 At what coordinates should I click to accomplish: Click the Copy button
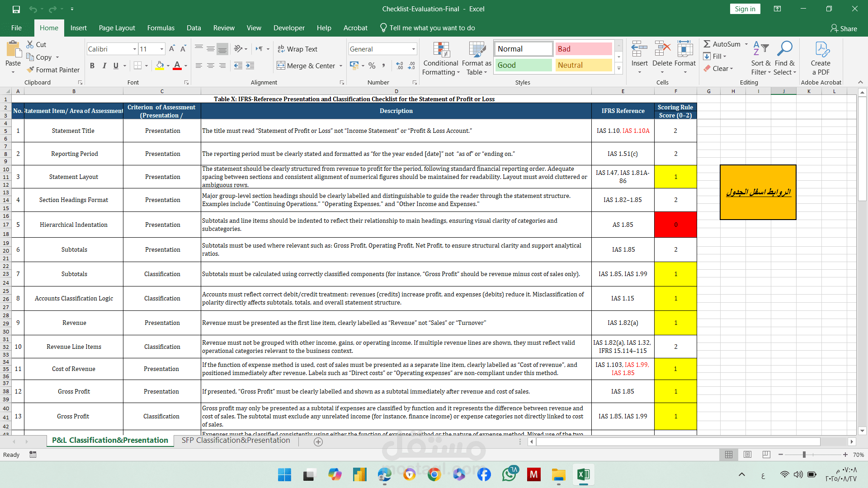[39, 57]
